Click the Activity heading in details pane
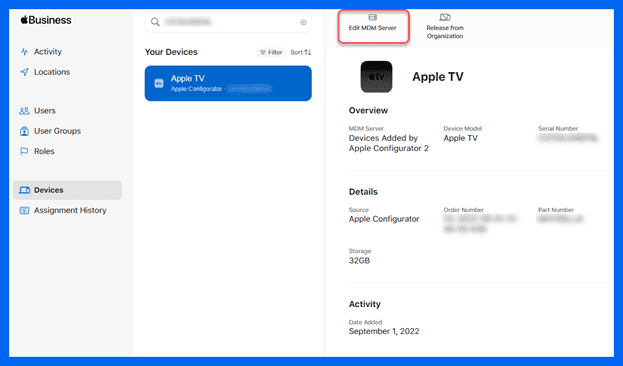623x366 pixels. click(365, 304)
